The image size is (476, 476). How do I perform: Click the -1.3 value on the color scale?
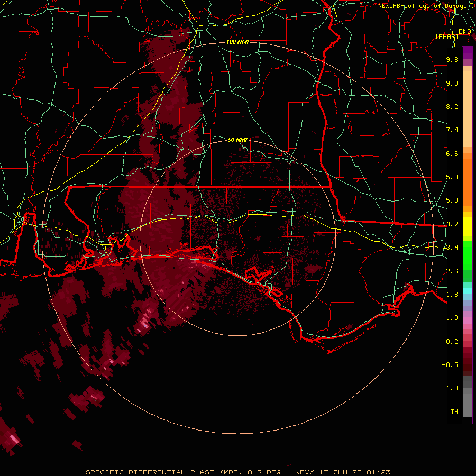pos(450,388)
